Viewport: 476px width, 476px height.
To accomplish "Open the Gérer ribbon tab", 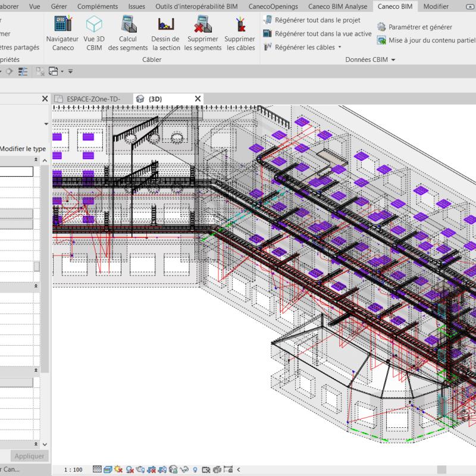I will coord(59,7).
